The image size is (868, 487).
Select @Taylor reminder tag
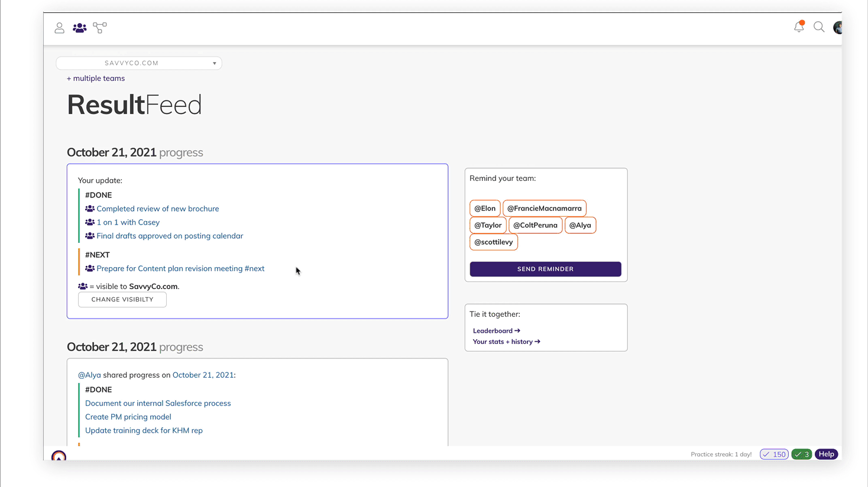click(488, 225)
